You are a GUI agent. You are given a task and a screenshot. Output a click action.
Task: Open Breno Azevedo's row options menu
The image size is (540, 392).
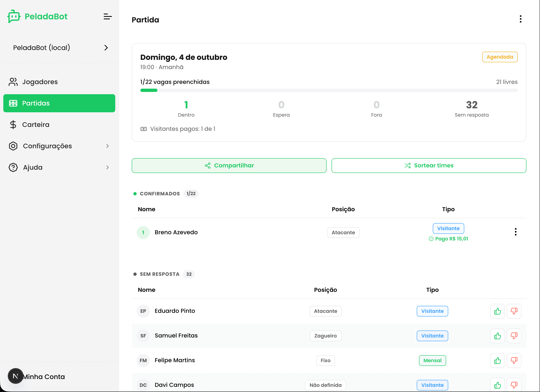pos(516,232)
